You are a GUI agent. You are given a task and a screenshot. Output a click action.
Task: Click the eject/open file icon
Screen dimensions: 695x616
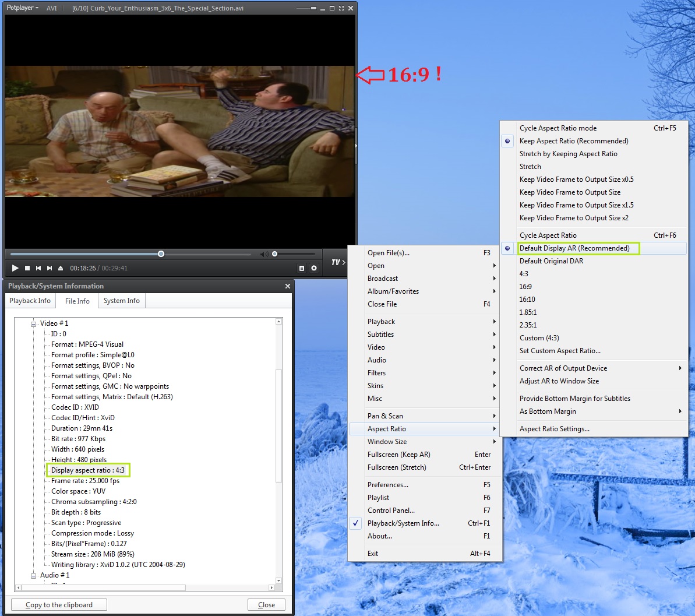[x=61, y=268]
